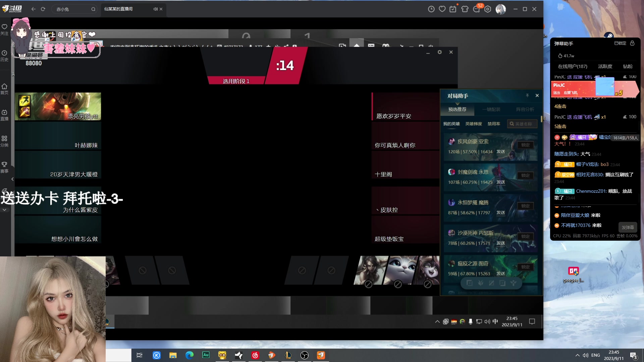Refresh the page with reload icon
Viewport: 644px width, 362px height.
[43, 9]
